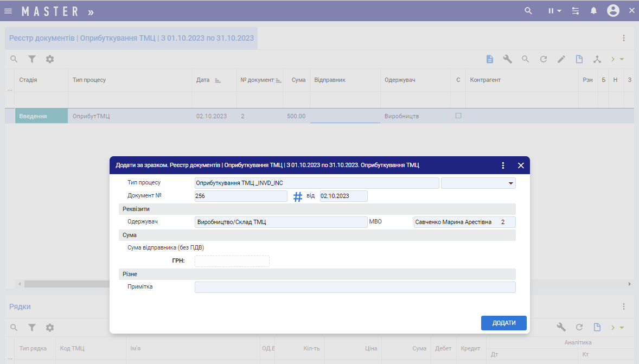Click the refresh icon in registry toolbar

pos(543,59)
